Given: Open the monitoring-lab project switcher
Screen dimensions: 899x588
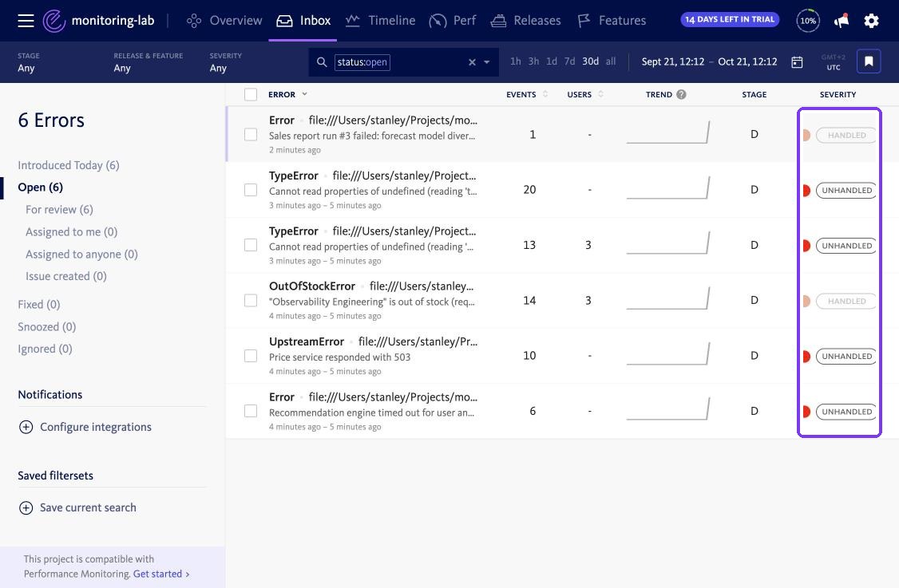Looking at the screenshot, I should [x=113, y=21].
